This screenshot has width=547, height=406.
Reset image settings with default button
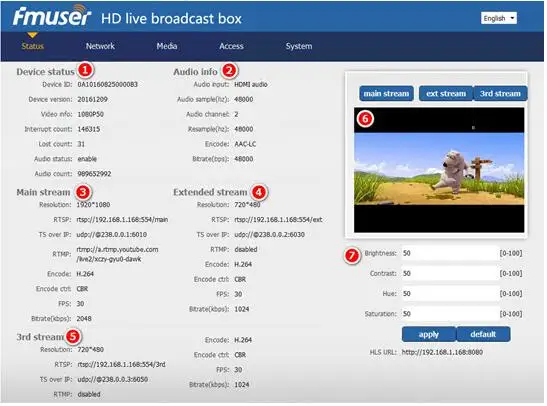point(483,334)
